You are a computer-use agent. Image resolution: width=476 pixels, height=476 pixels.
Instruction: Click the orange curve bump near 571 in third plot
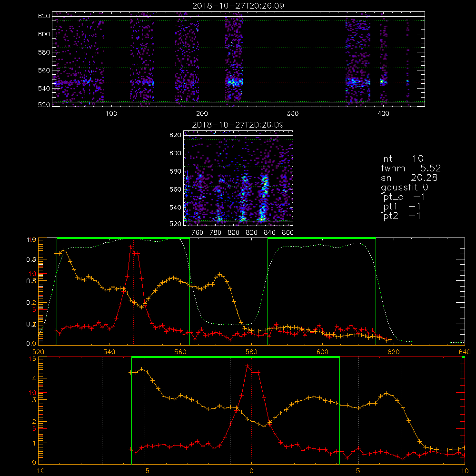pyautogui.click(x=220, y=275)
